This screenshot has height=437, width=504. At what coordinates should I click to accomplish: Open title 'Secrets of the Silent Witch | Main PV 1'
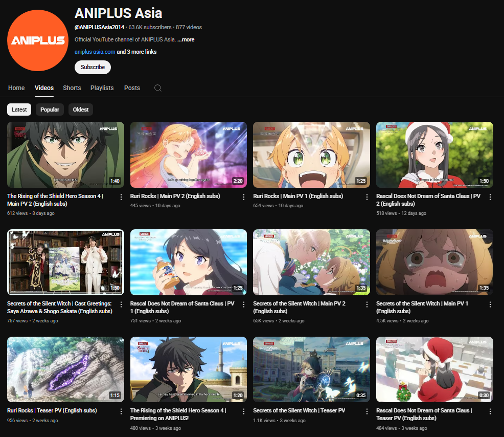pos(422,308)
